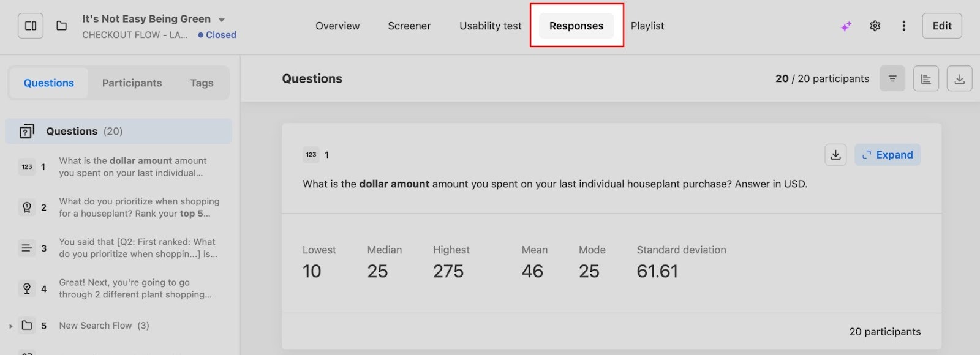Open the three-dot more options menu
The height and width of the screenshot is (355, 980).
click(x=903, y=26)
